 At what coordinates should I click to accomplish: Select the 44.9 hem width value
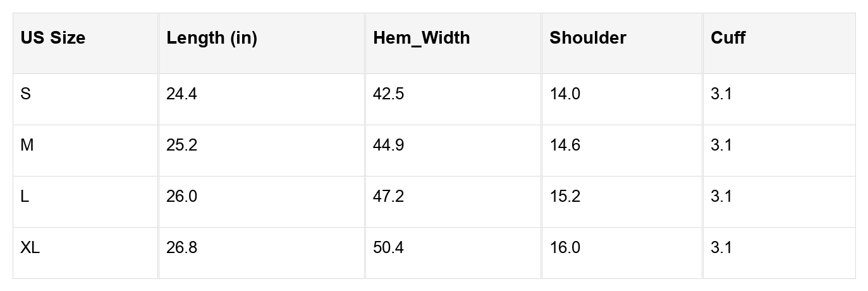(388, 145)
